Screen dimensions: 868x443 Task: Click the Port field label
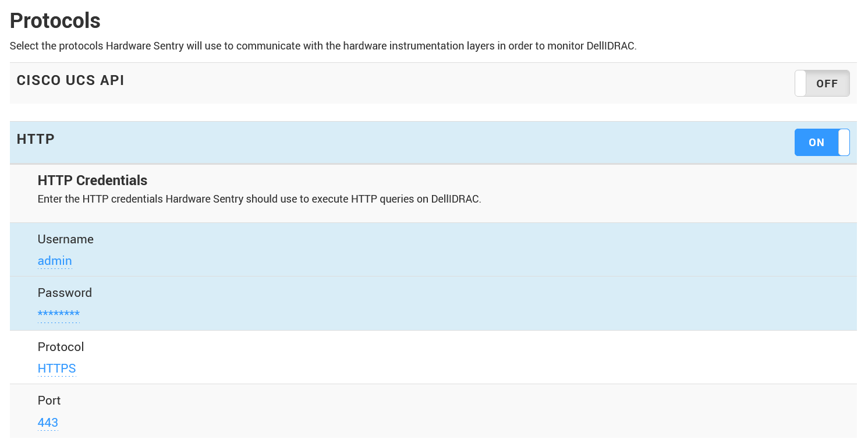coord(49,401)
